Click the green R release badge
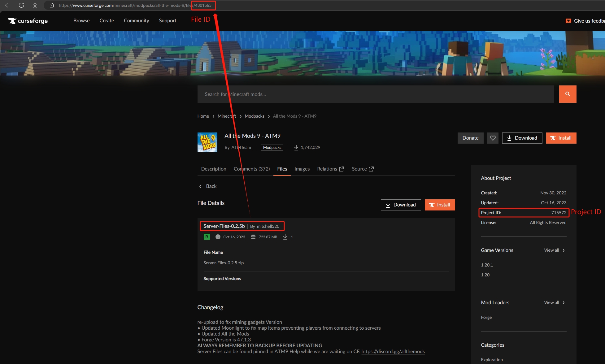Screen dimensions: 605x364 click(207, 237)
